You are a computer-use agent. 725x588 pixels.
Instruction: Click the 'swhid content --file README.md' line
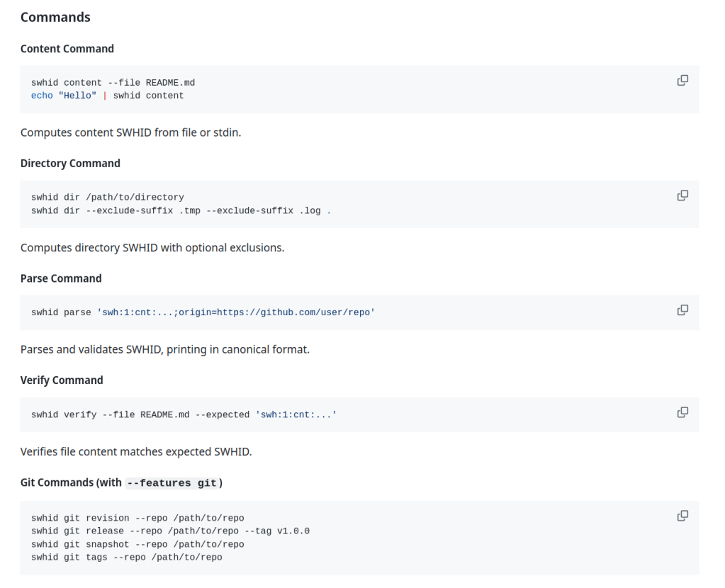point(113,83)
